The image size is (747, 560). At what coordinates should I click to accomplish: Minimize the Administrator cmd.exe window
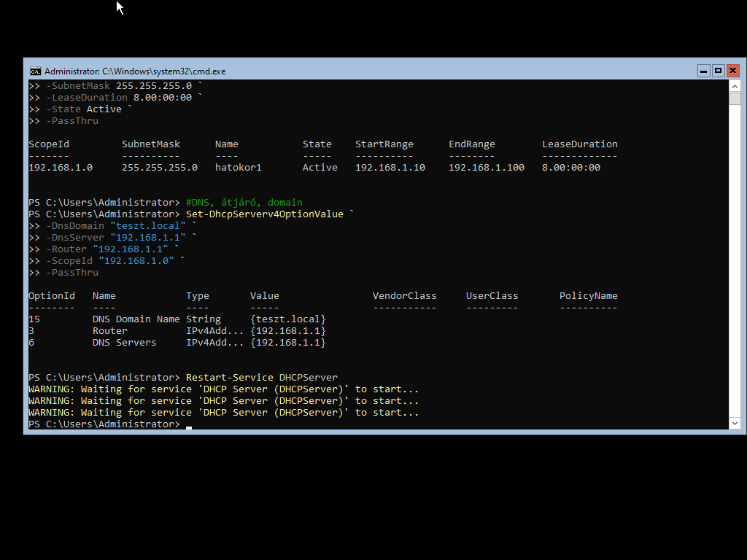[703, 71]
